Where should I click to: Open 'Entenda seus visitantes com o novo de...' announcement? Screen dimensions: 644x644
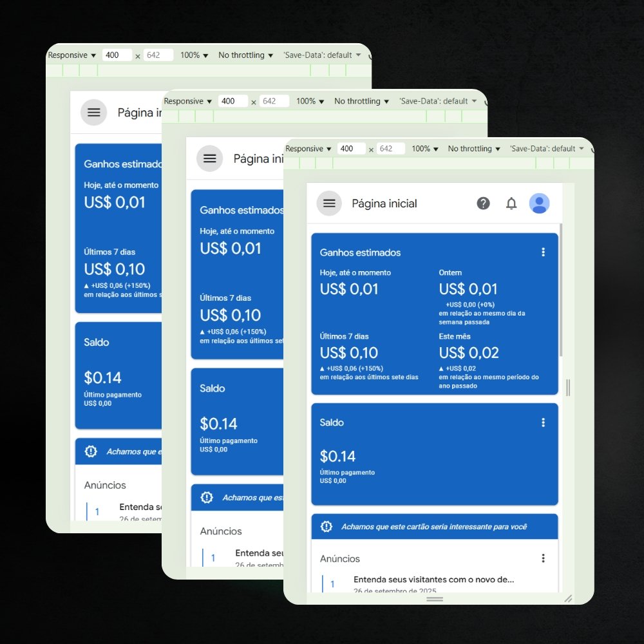coord(433,580)
